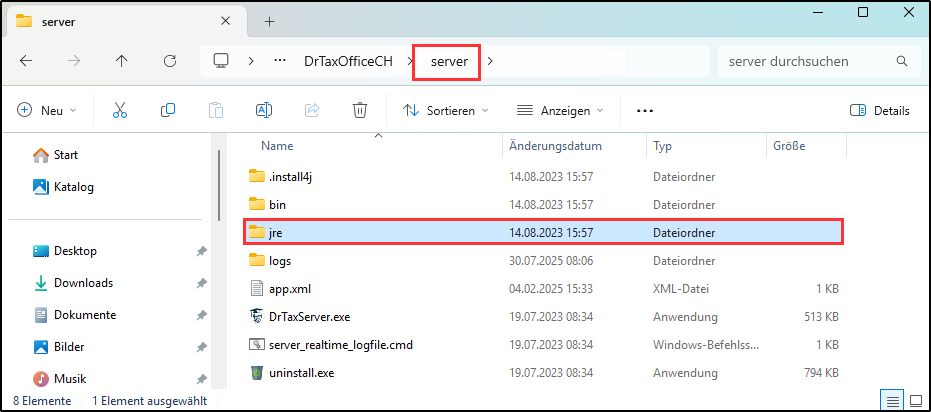Click the Cut scissors icon
This screenshot has width=931, height=412.
pyautogui.click(x=120, y=111)
